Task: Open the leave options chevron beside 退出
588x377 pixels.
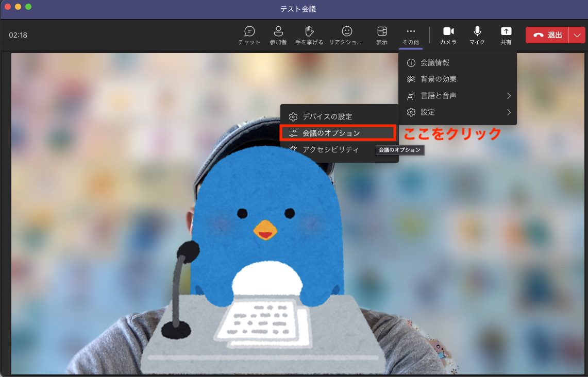Action: [x=577, y=35]
